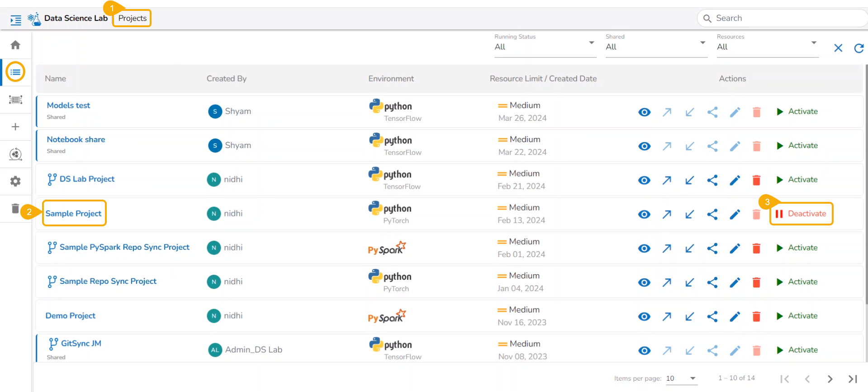Click the home icon in the sidebar

tap(15, 45)
